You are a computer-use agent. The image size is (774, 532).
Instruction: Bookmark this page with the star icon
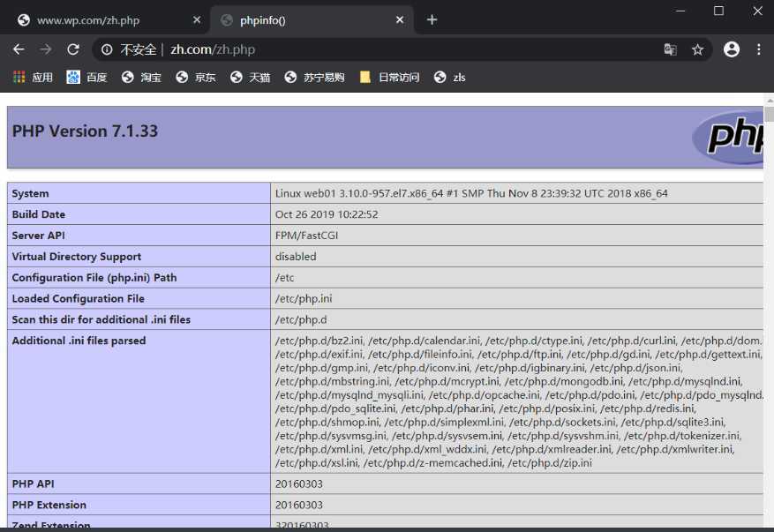tap(697, 49)
